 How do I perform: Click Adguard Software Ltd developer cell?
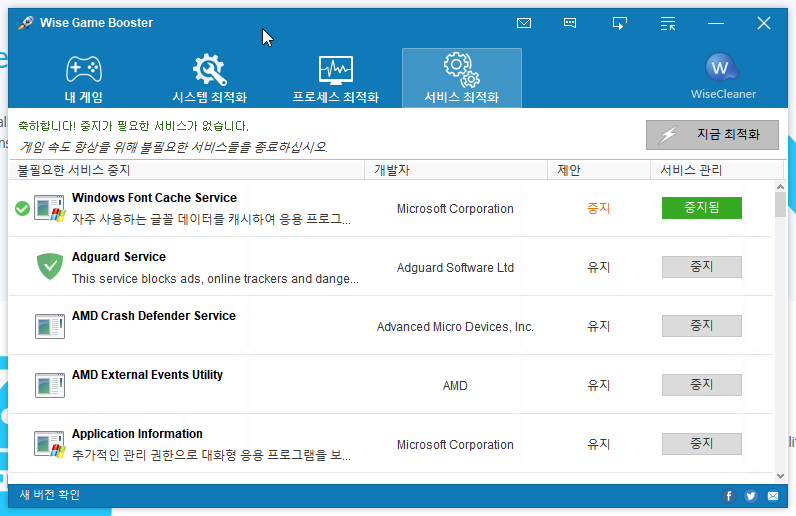tap(455, 268)
